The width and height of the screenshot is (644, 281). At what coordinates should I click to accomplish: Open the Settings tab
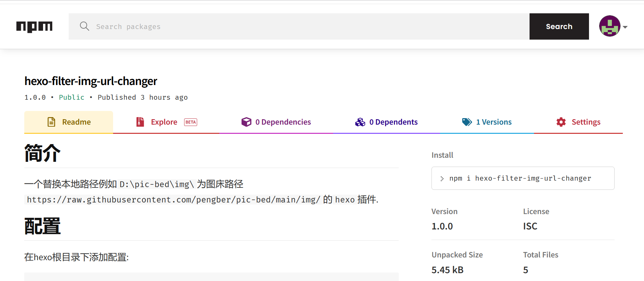(x=578, y=122)
